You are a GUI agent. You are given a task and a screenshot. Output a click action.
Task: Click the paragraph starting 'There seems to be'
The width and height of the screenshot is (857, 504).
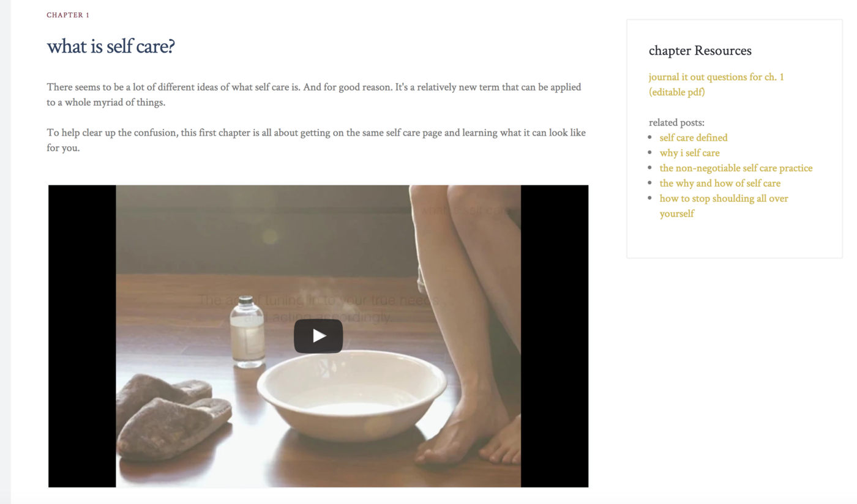(314, 95)
